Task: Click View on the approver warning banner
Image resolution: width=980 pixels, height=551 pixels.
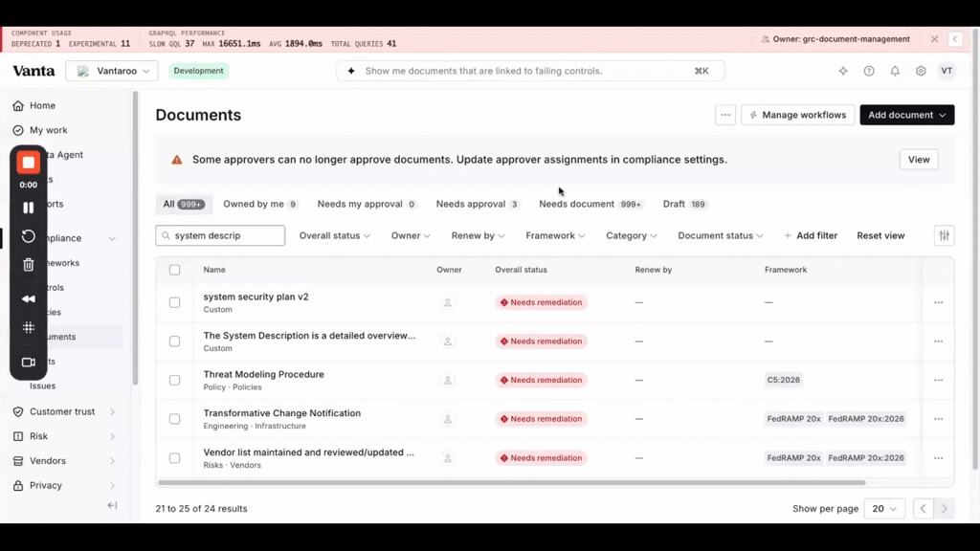Action: (919, 160)
